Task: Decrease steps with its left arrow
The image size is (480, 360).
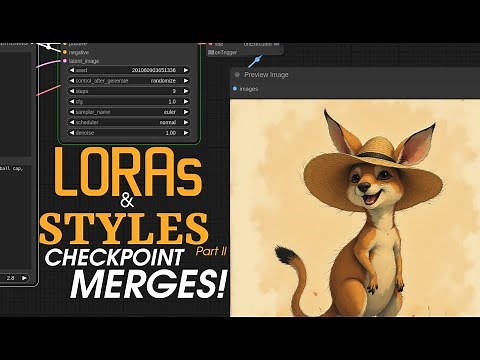Action: (71, 91)
